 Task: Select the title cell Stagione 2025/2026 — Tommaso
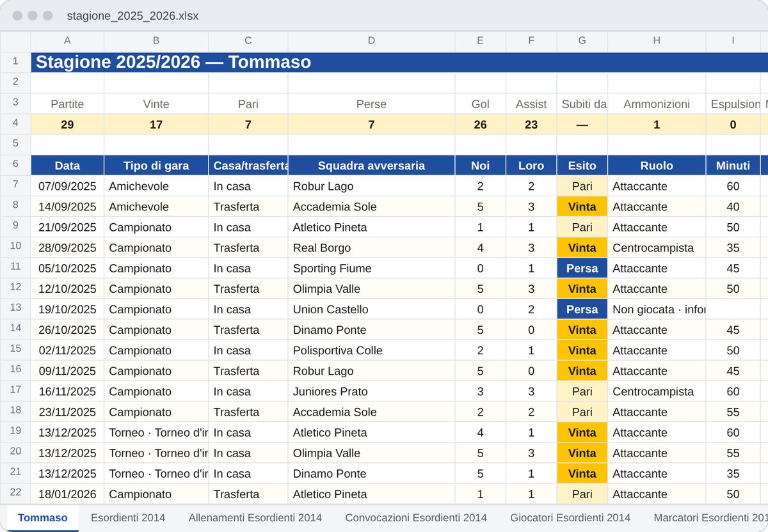(x=399, y=62)
